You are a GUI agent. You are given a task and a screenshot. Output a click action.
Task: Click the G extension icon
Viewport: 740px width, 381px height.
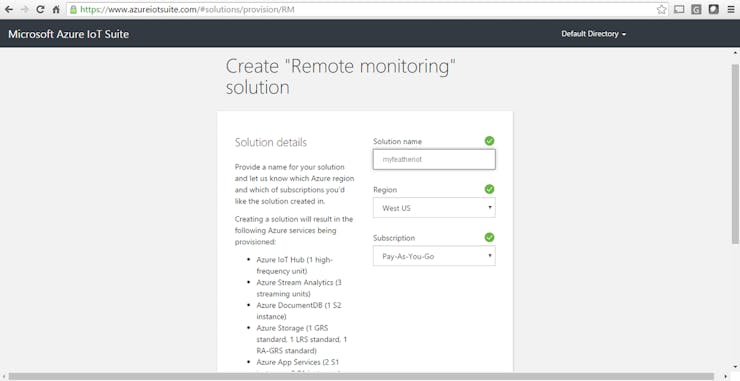click(x=696, y=9)
